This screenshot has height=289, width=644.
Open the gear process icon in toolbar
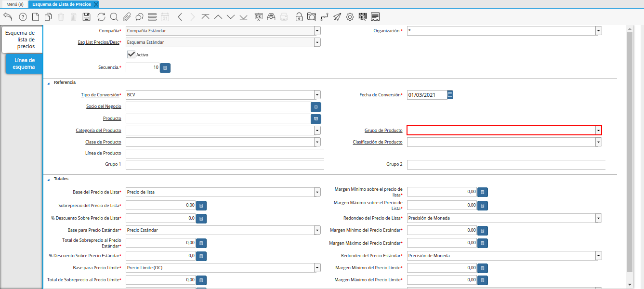[x=350, y=17]
